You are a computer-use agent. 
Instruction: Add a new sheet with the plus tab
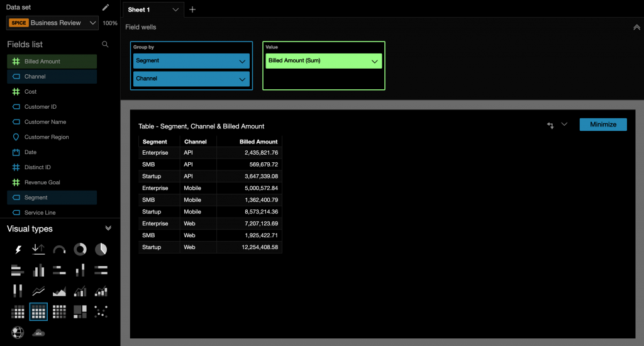tap(192, 9)
